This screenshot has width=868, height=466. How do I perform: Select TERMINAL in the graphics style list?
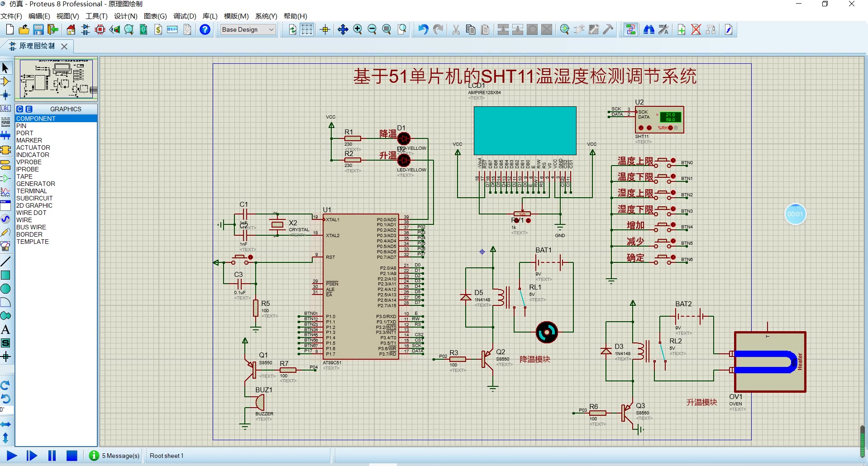[31, 191]
